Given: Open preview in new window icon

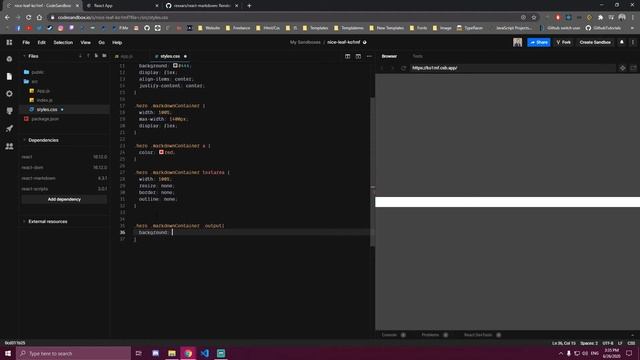Looking at the screenshot, I should [633, 68].
